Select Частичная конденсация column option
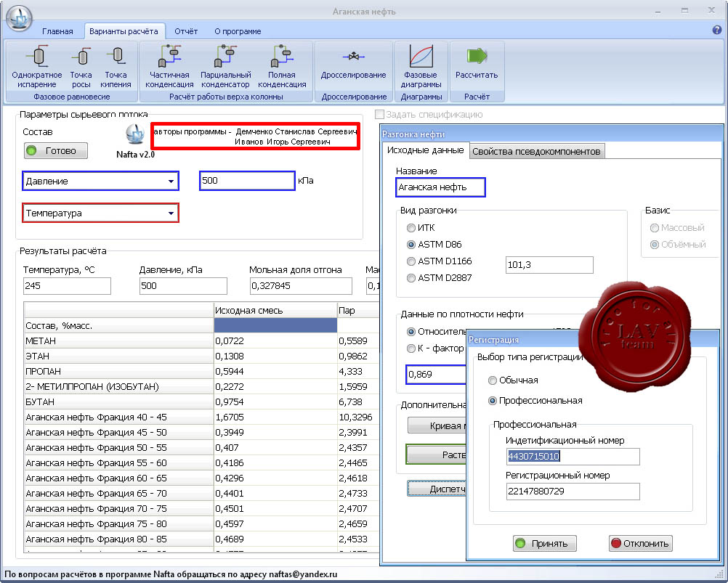728x583 pixels. 169,66
